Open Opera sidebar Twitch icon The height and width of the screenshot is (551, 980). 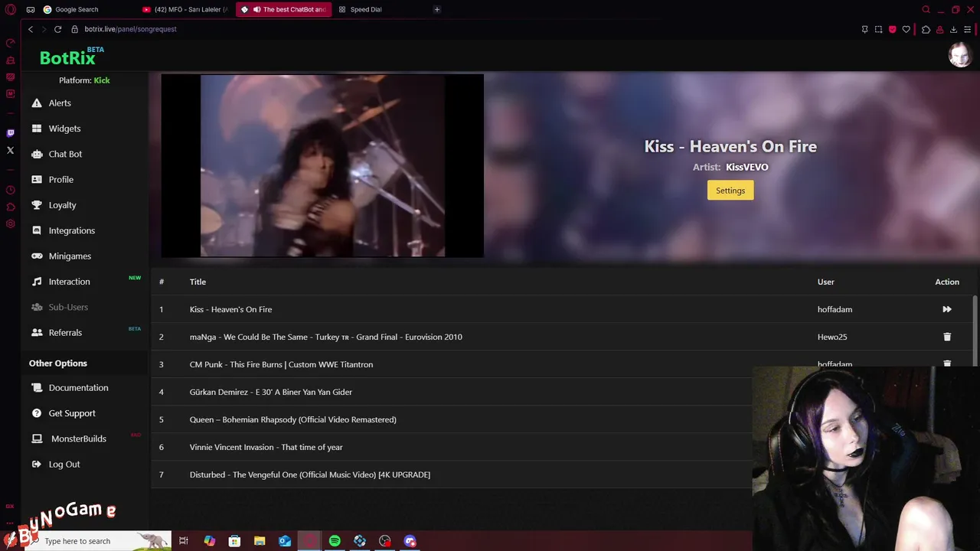[x=11, y=133]
